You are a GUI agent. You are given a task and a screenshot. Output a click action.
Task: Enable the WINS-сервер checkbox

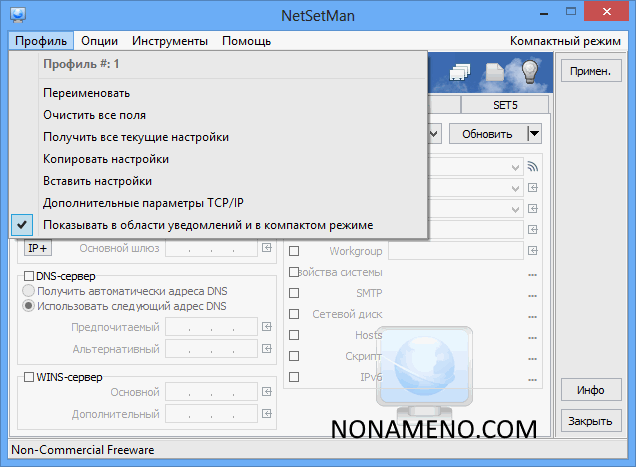coord(29,377)
